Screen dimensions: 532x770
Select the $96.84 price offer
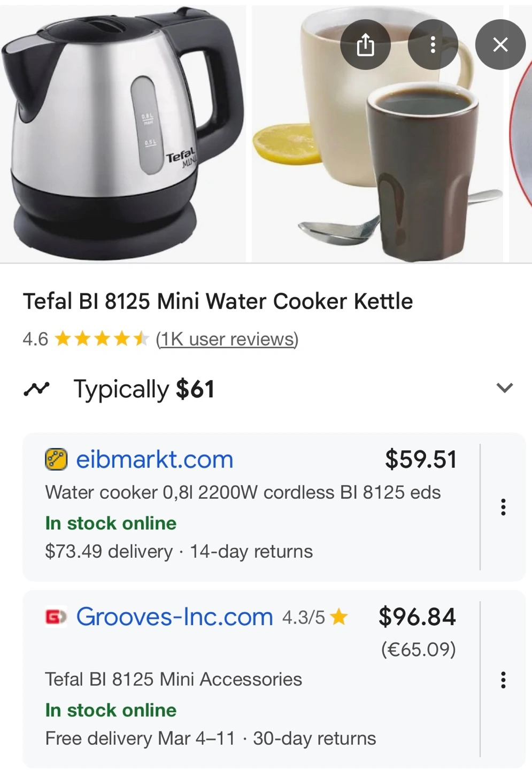pyautogui.click(x=417, y=617)
